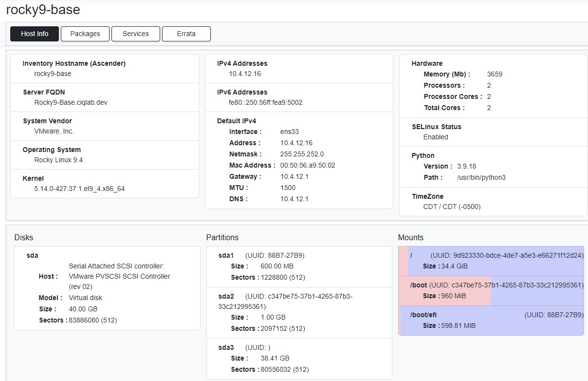Go to the Errata tab
This screenshot has width=588, height=381.
(186, 34)
